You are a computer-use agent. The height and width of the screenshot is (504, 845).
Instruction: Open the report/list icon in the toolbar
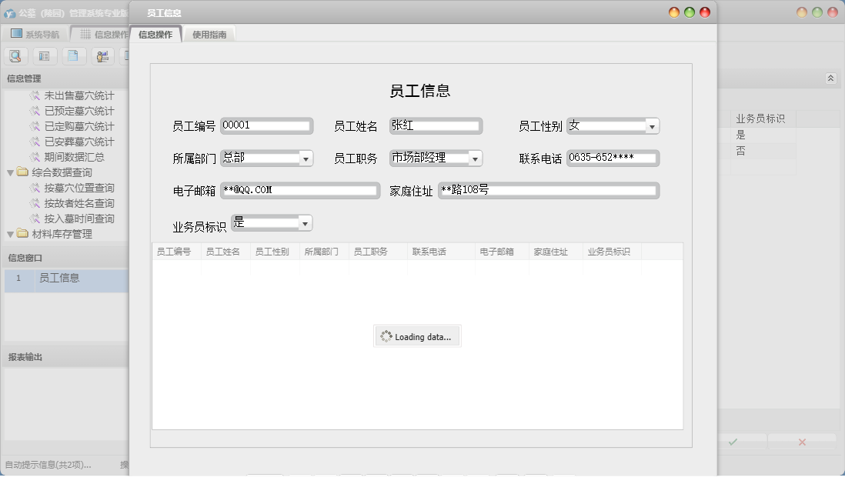43,55
